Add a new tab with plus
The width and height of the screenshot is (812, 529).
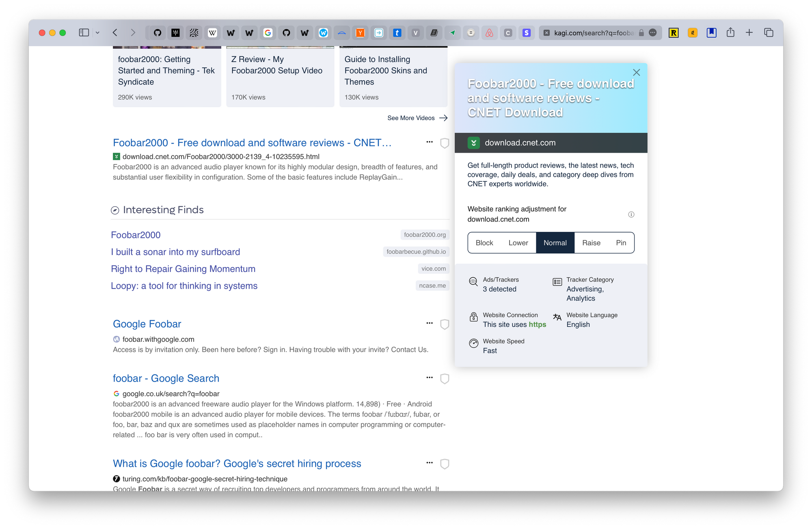(x=749, y=32)
